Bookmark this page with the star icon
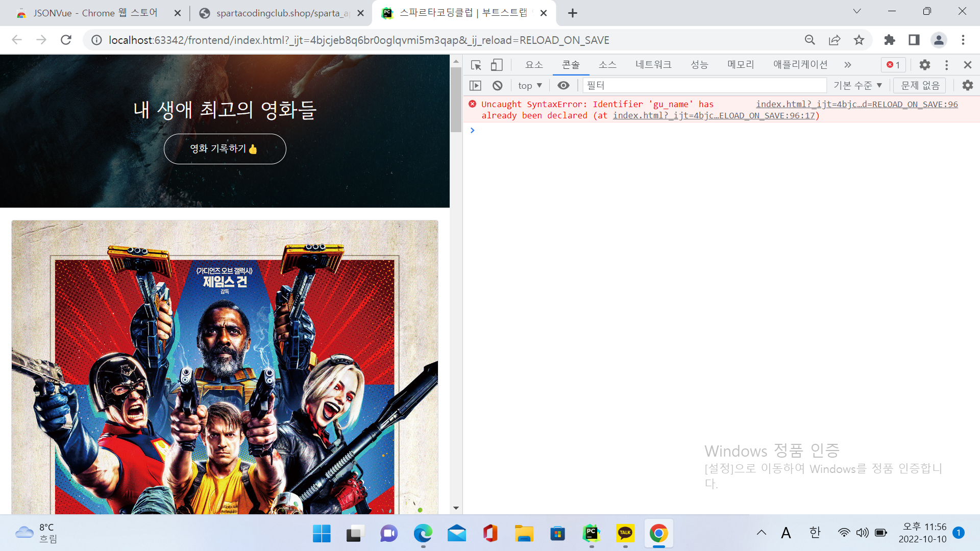980x551 pixels. 859,40
